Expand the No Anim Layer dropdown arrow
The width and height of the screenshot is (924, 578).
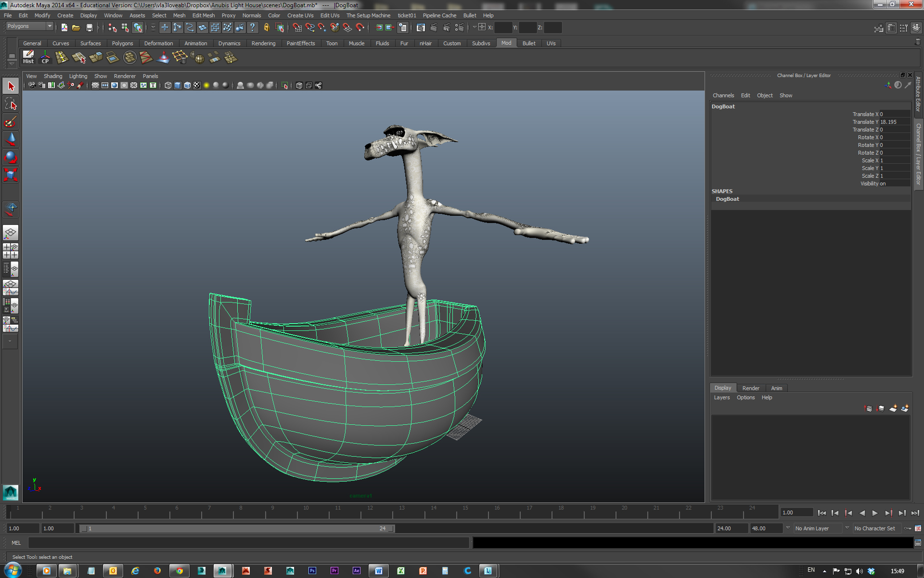pos(788,528)
